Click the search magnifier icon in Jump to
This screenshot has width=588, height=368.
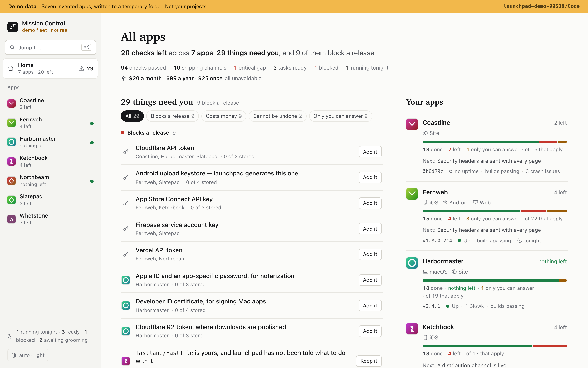[12, 47]
